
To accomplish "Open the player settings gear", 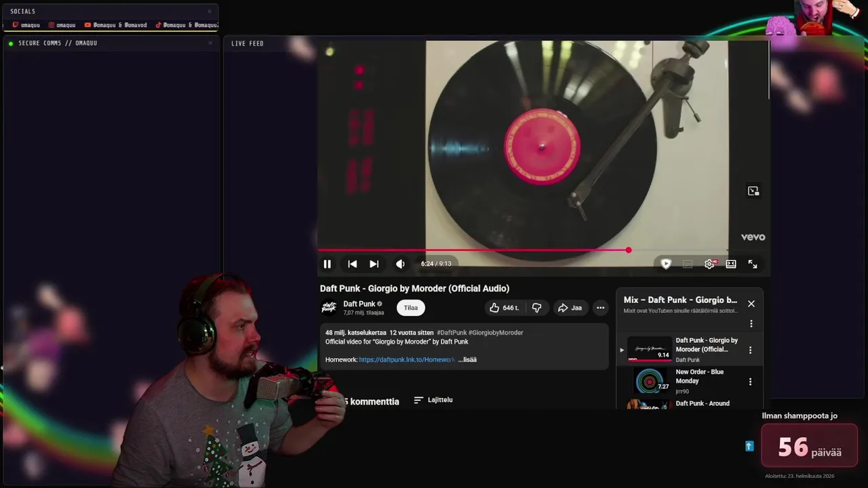I will [709, 264].
